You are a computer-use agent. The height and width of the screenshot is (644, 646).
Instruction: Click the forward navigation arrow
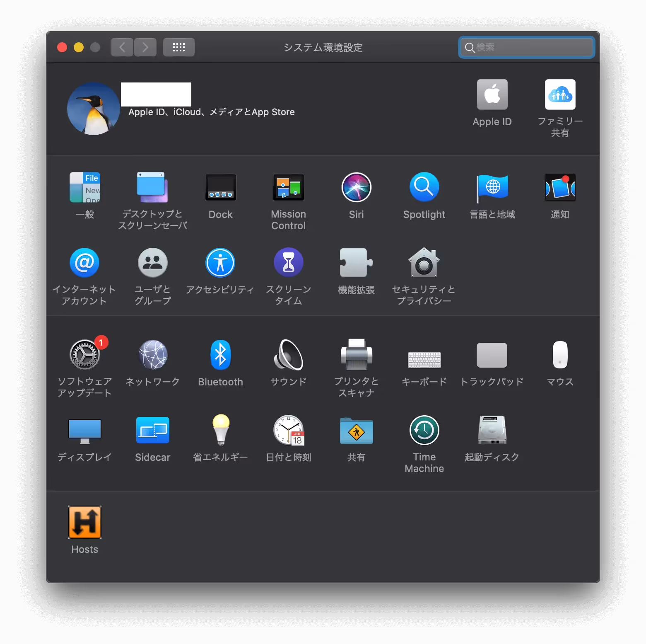(145, 47)
